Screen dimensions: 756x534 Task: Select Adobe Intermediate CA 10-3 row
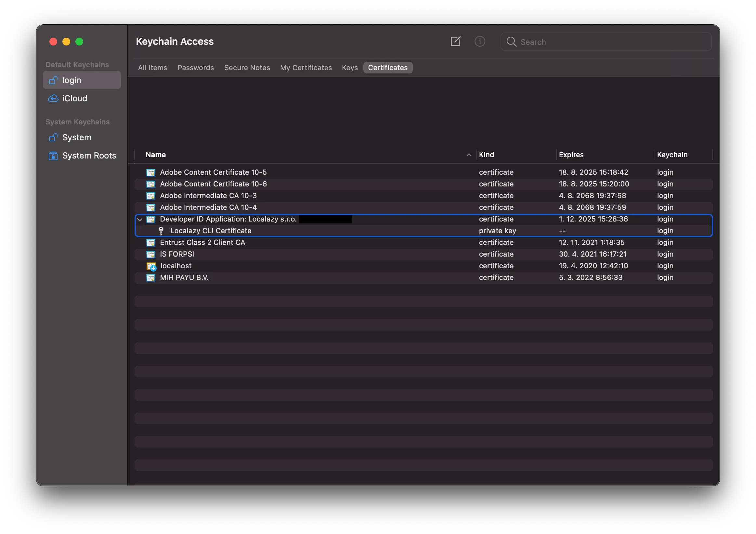tap(208, 196)
